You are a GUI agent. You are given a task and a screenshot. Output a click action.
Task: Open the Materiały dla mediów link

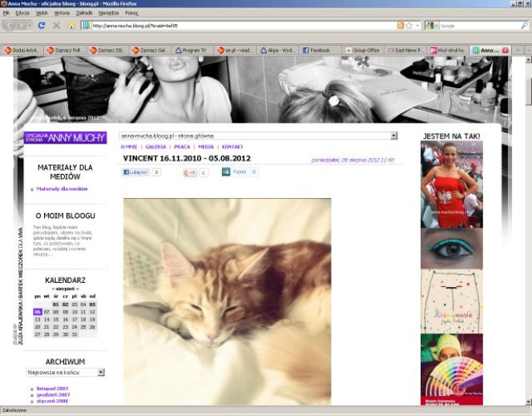click(62, 189)
